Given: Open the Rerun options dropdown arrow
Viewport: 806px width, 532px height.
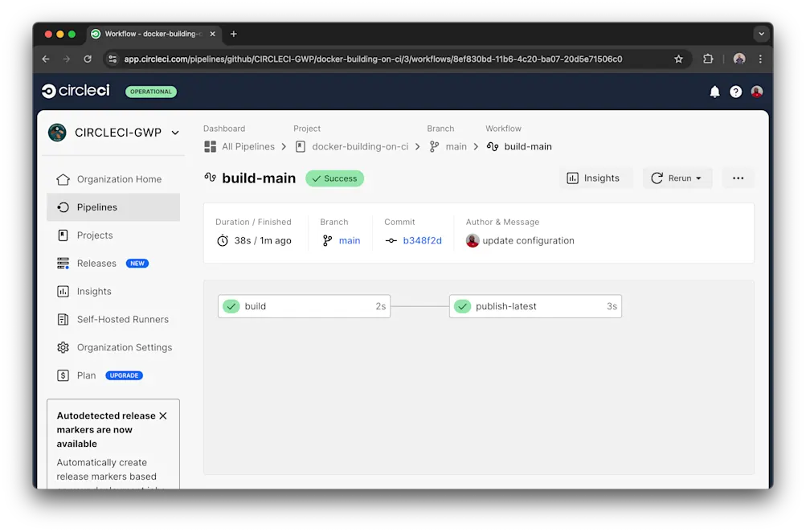Looking at the screenshot, I should coord(698,178).
